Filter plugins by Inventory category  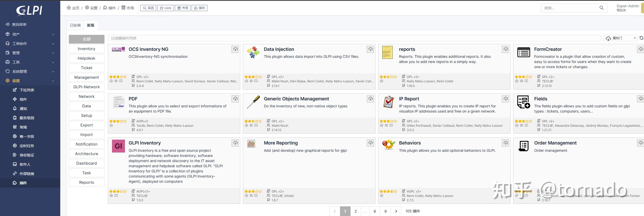coord(87,49)
